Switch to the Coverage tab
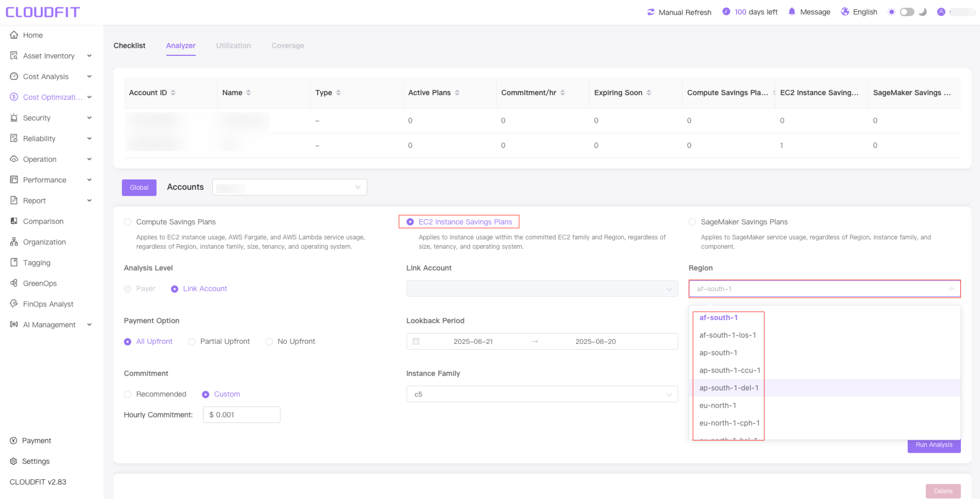Screen dimensions: 980x499 click(x=288, y=46)
